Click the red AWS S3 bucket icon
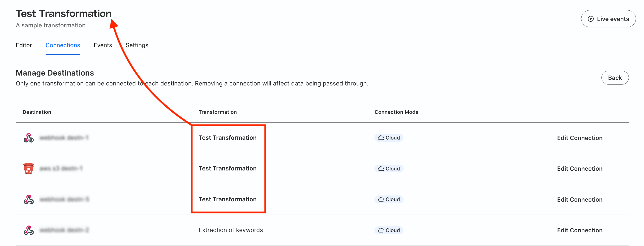Image resolution: width=644 pixels, height=246 pixels. click(29, 169)
